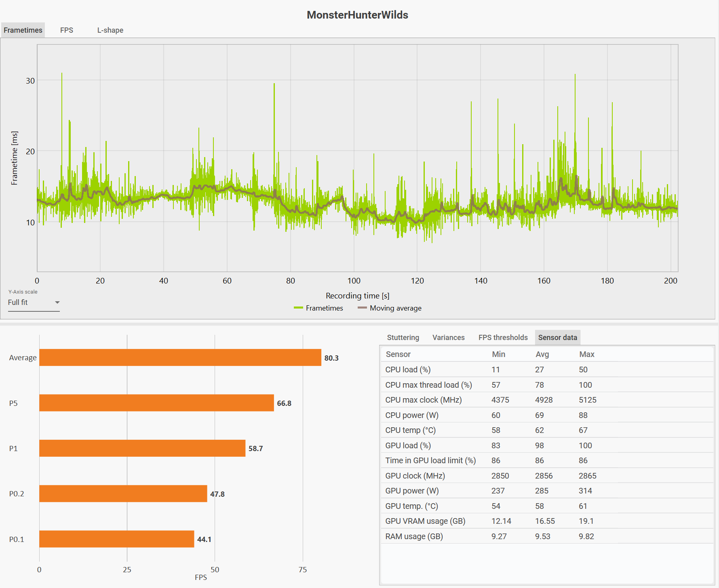
Task: Select the GPU temp. (°C) row
Action: pos(547,506)
